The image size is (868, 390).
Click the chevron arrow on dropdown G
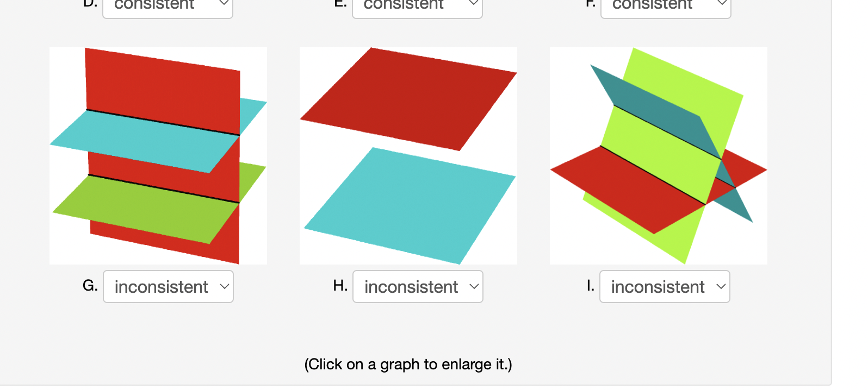[x=224, y=286]
